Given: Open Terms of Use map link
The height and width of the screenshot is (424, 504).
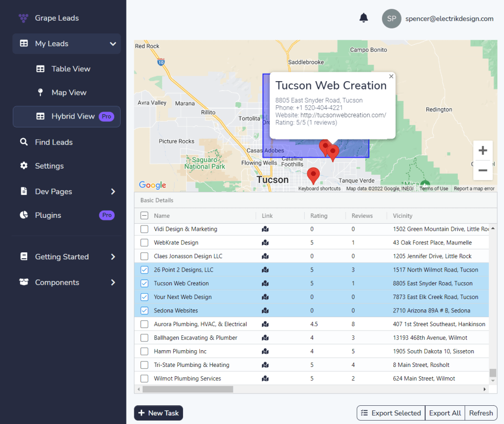Looking at the screenshot, I should [x=434, y=188].
